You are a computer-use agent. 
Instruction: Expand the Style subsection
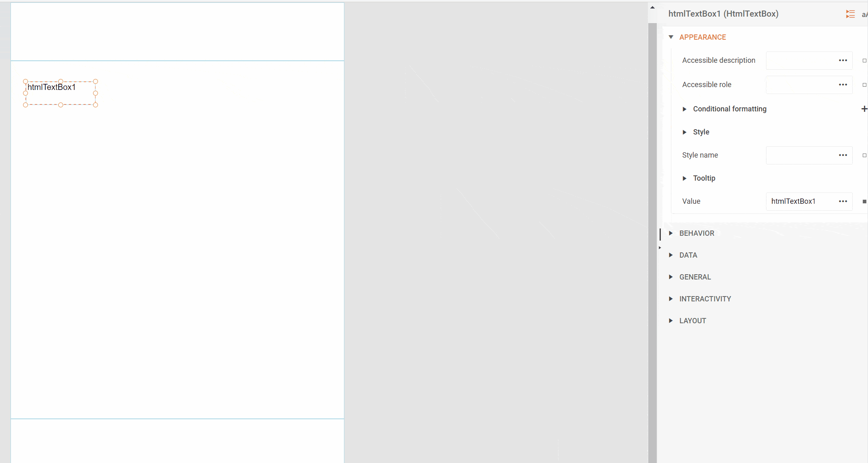point(685,132)
